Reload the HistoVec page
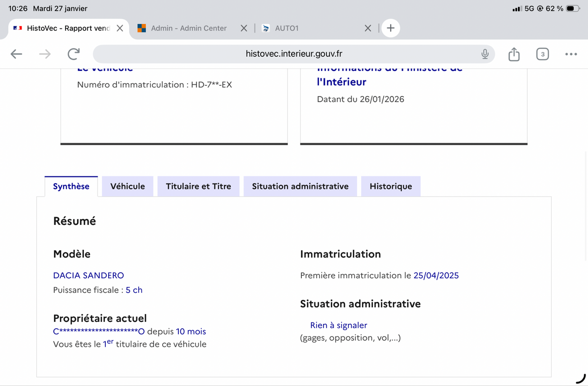588x386 pixels. (73, 54)
